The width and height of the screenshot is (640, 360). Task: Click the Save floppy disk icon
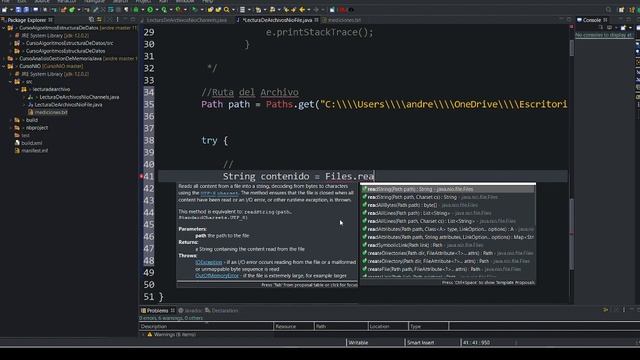[18, 9]
